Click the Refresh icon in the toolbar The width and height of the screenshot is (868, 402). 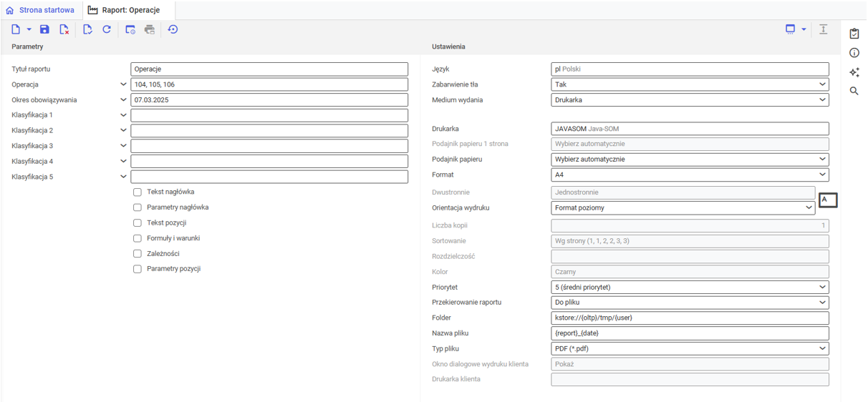point(107,29)
